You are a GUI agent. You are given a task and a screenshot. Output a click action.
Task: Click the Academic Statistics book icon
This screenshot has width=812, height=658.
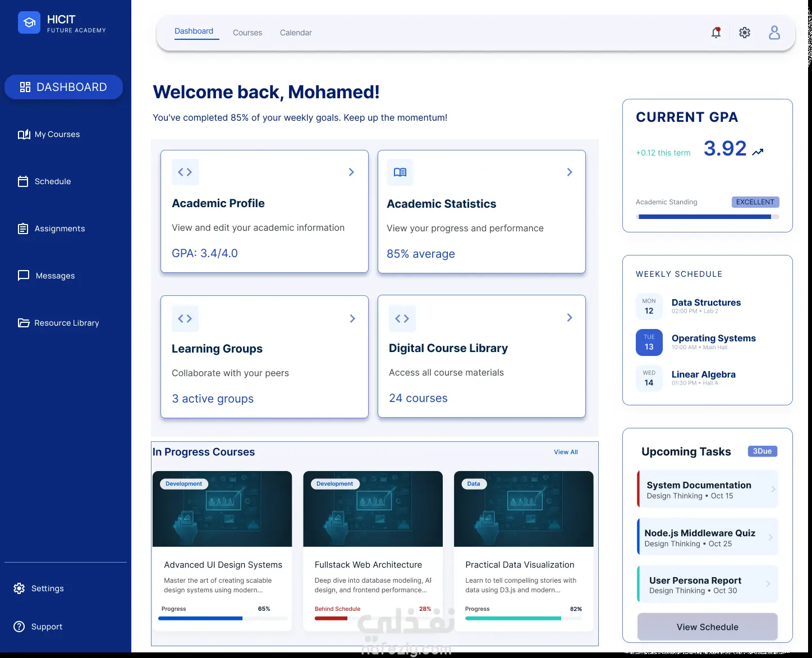[400, 172]
